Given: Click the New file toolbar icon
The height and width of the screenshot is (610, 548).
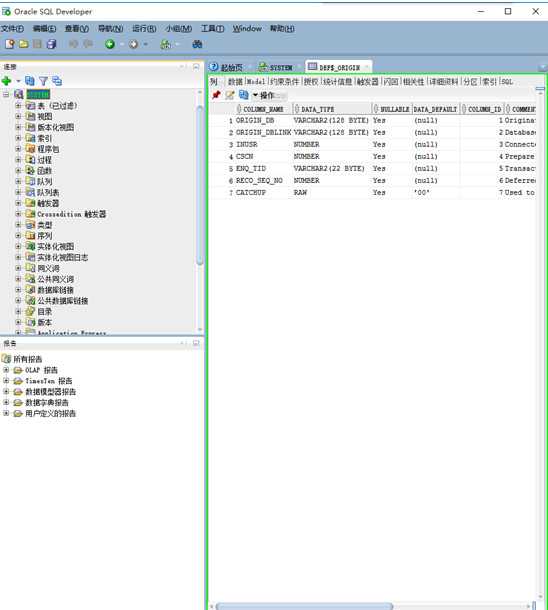Looking at the screenshot, I should [10, 44].
